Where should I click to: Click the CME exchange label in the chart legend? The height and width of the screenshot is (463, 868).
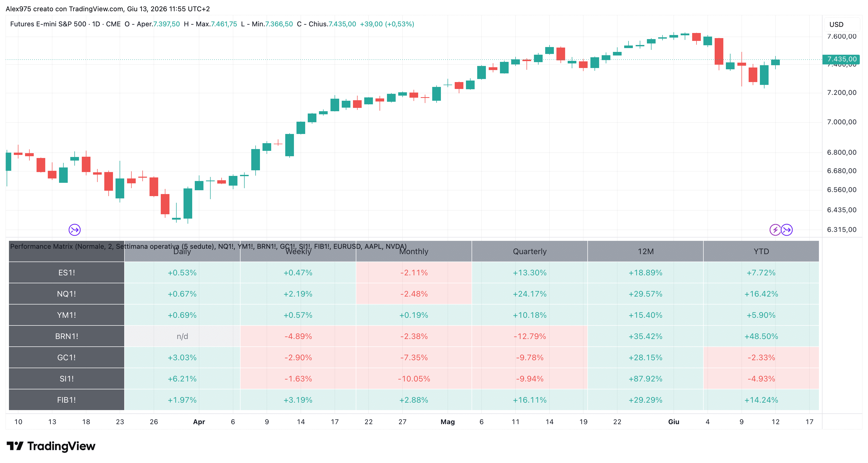pos(113,24)
